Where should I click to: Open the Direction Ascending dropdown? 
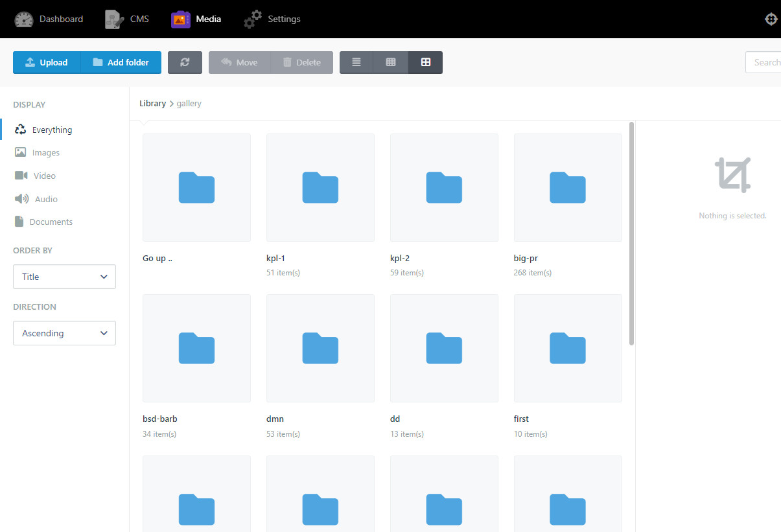point(64,333)
